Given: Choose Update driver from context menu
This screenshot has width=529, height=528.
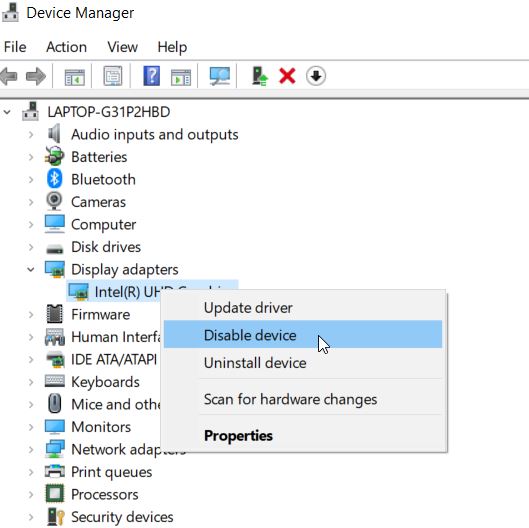Looking at the screenshot, I should coord(303,307).
